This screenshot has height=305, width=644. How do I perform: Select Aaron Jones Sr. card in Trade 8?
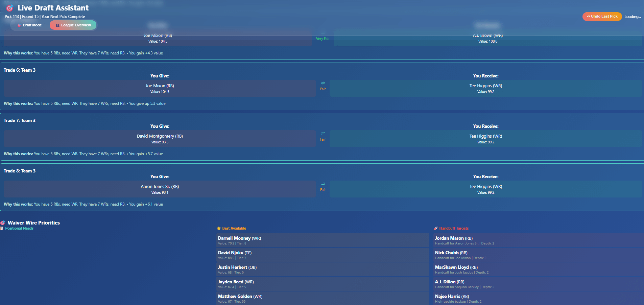click(160, 189)
